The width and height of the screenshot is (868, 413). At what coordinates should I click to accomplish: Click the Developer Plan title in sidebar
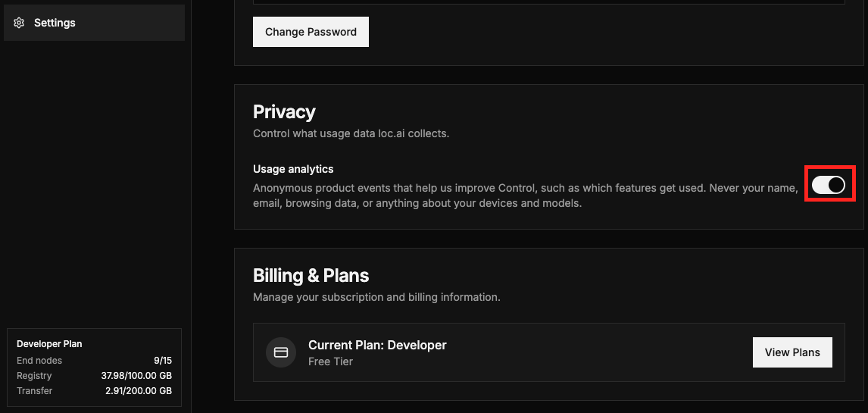pos(49,344)
